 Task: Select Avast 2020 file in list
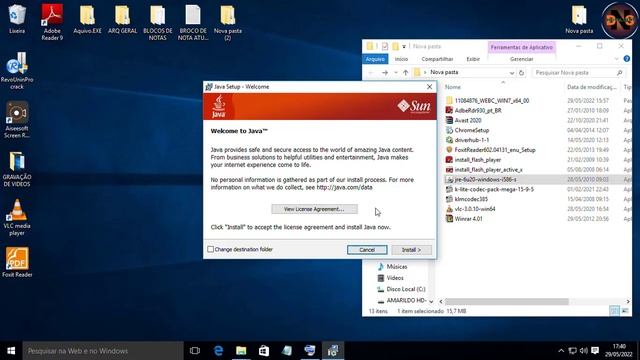468,120
